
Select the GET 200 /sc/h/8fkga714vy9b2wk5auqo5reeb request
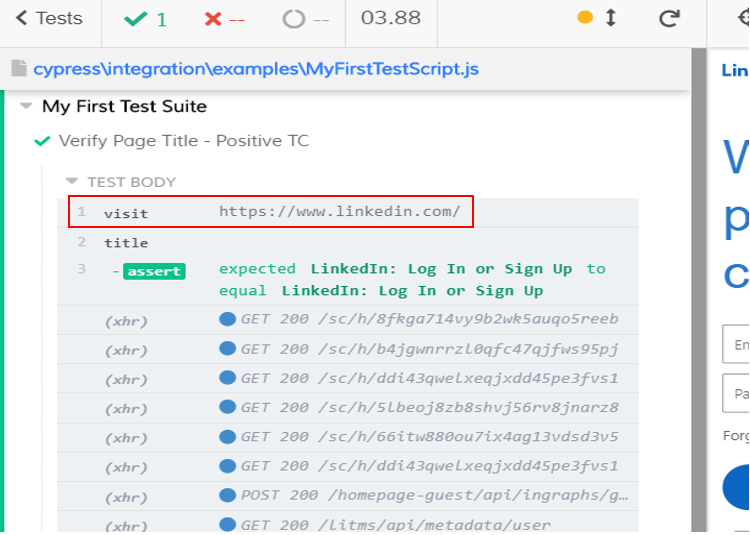coord(348,320)
